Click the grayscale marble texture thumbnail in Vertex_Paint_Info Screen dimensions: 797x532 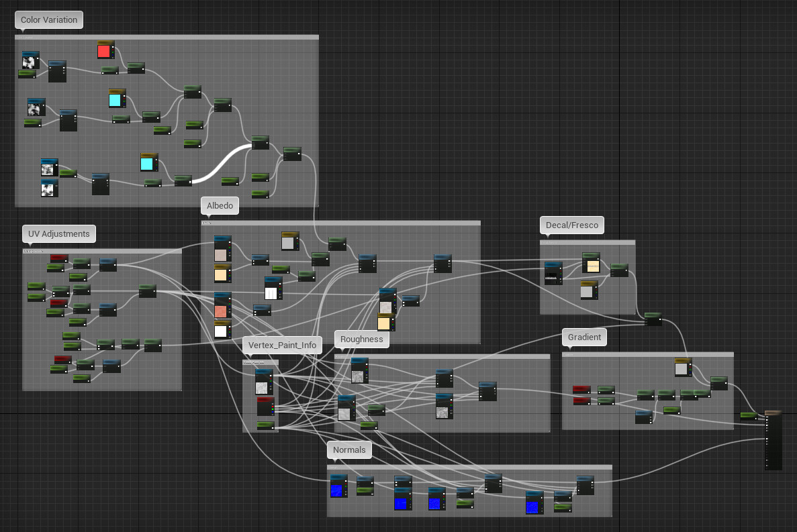click(262, 387)
